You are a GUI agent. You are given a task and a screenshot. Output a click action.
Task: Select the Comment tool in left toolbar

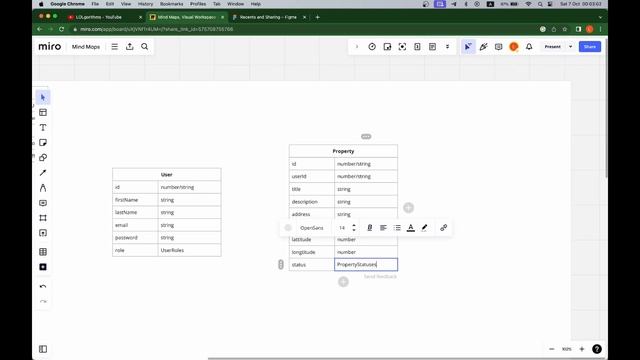click(x=43, y=203)
